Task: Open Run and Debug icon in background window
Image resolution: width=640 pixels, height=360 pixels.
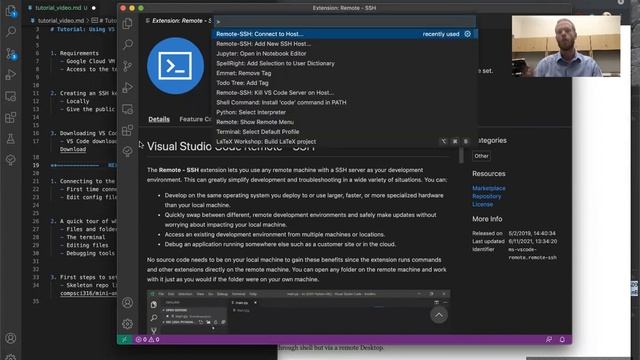Action: tap(11, 75)
